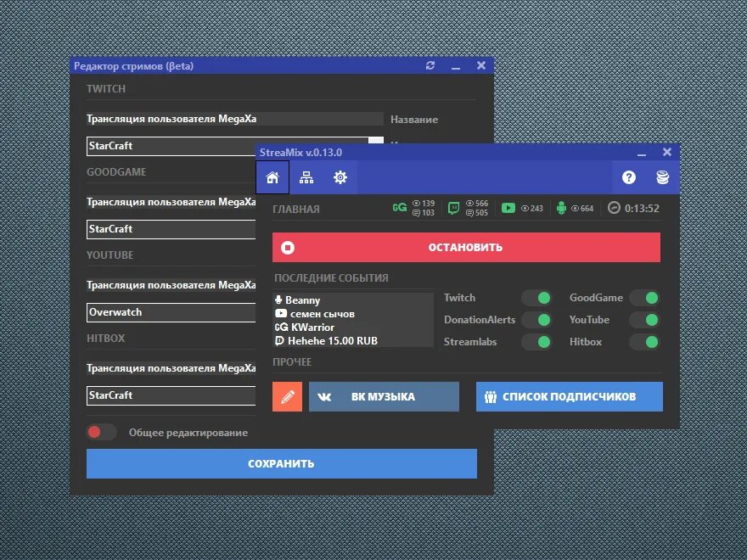Image resolution: width=747 pixels, height=560 pixels.
Task: Click the GoodGame StarCraft game field
Action: [x=171, y=229]
